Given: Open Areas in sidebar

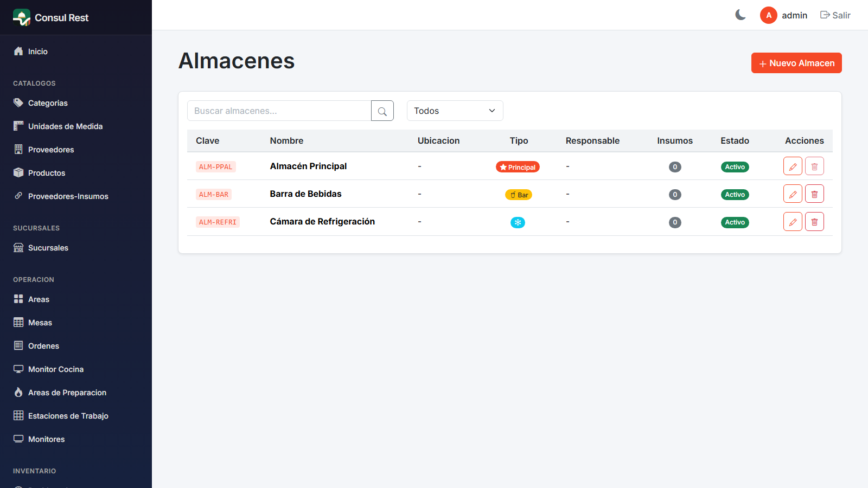Looking at the screenshot, I should click(x=76, y=299).
